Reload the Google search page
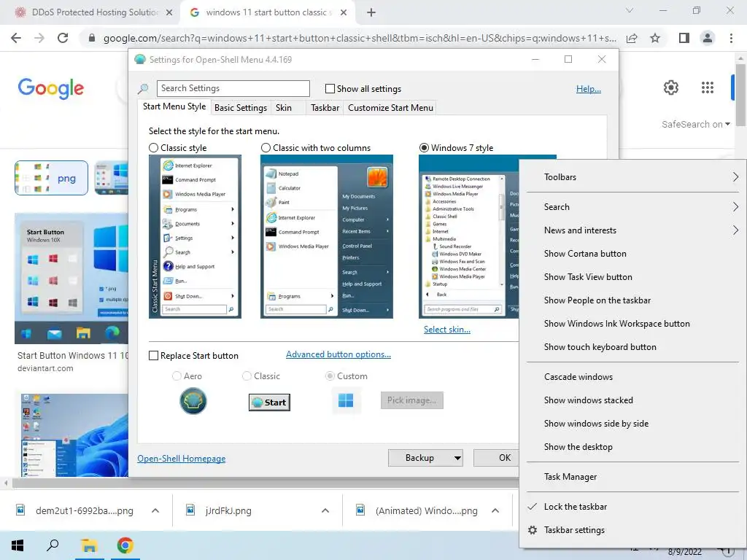 (63, 38)
